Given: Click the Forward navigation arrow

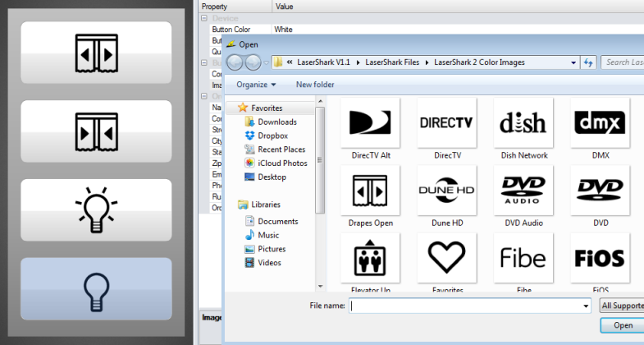Looking at the screenshot, I should 253,62.
